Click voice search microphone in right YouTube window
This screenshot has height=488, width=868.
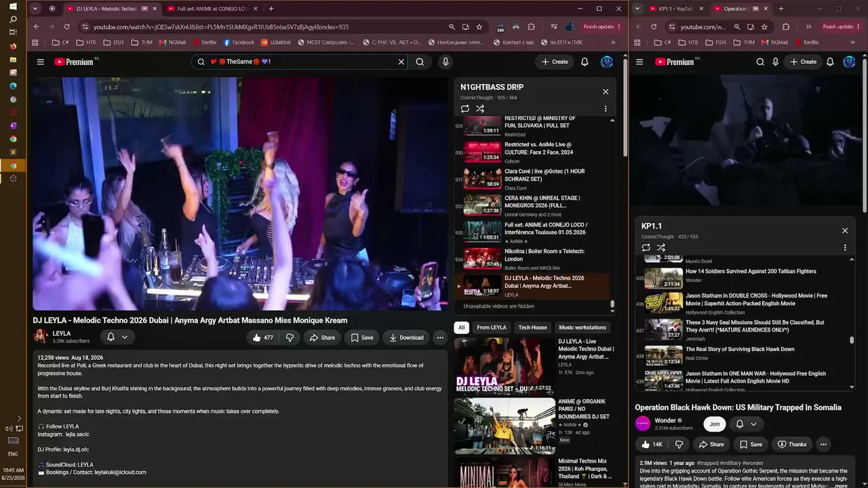(x=776, y=62)
